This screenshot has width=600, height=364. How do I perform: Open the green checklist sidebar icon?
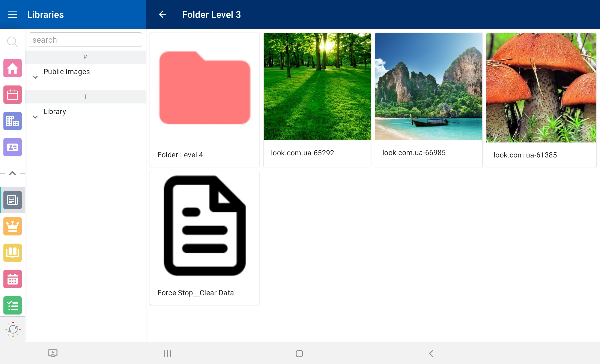[x=12, y=305]
